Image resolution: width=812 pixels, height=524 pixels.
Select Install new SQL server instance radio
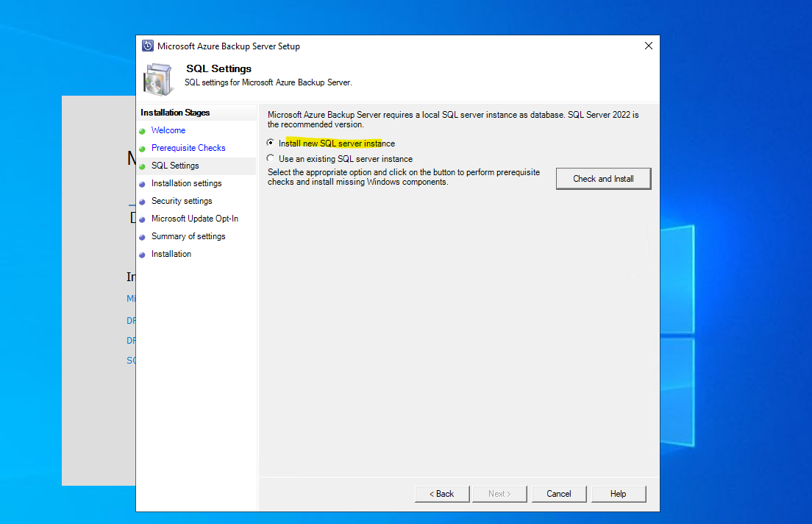tap(271, 143)
